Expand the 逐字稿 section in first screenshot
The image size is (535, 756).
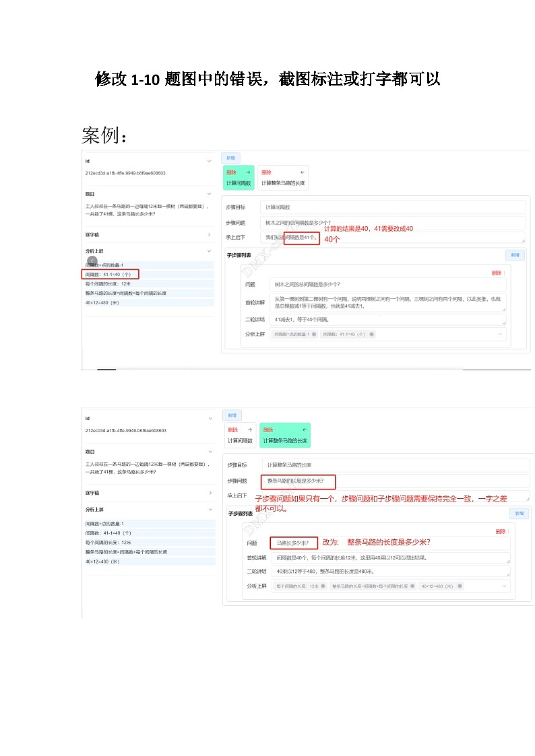209,235
